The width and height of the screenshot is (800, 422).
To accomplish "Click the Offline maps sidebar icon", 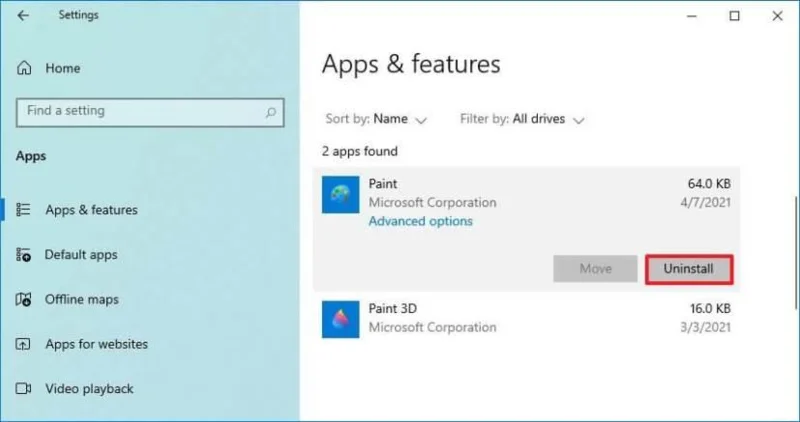I will [23, 300].
